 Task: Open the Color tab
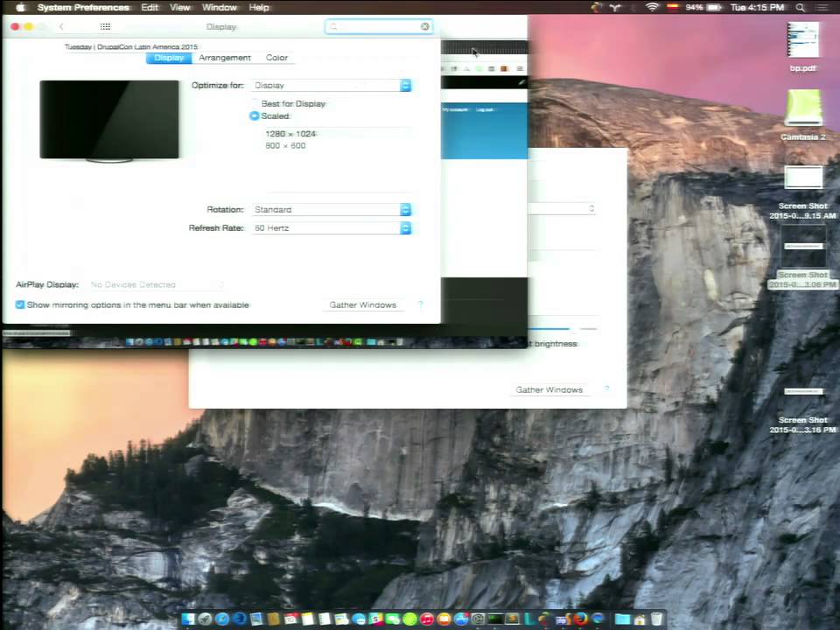tap(276, 58)
